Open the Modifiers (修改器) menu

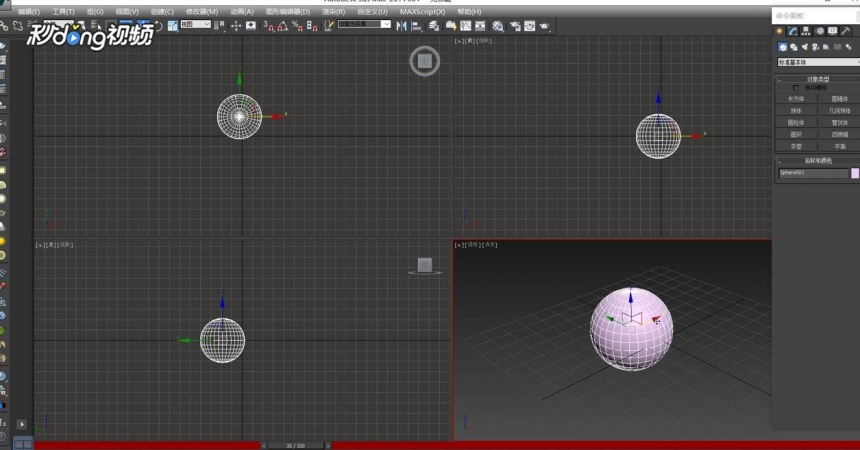pyautogui.click(x=202, y=12)
